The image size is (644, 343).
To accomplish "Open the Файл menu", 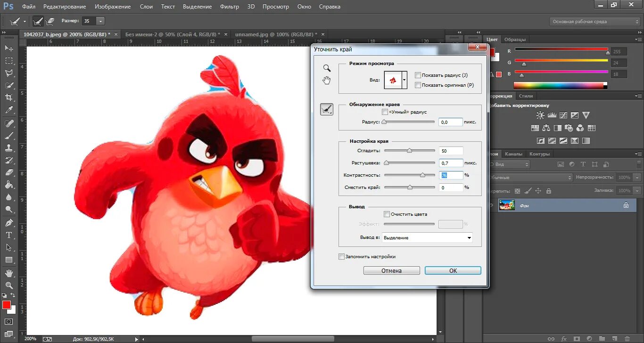I will 28,7.
